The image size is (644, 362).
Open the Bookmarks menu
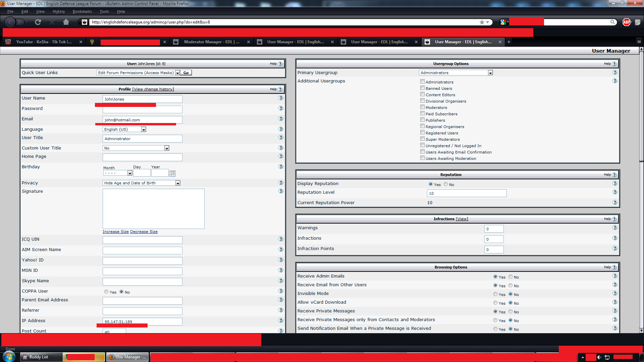82,11
